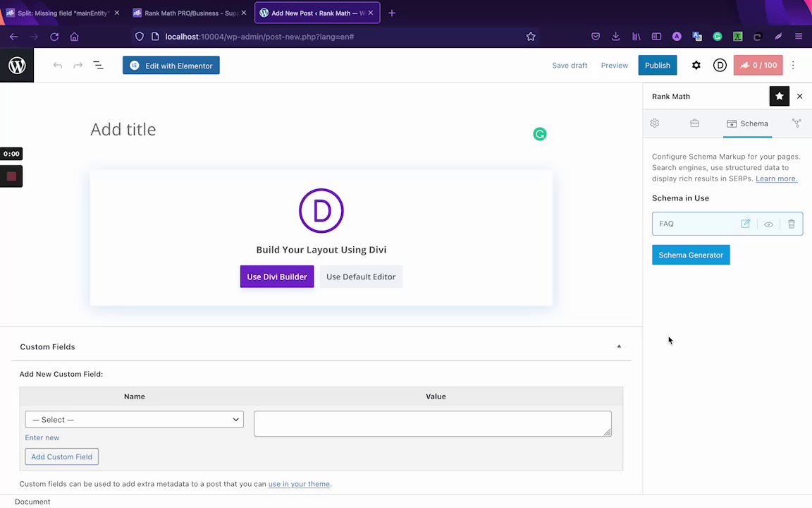
Task: Open the Schema Generator
Action: click(691, 255)
